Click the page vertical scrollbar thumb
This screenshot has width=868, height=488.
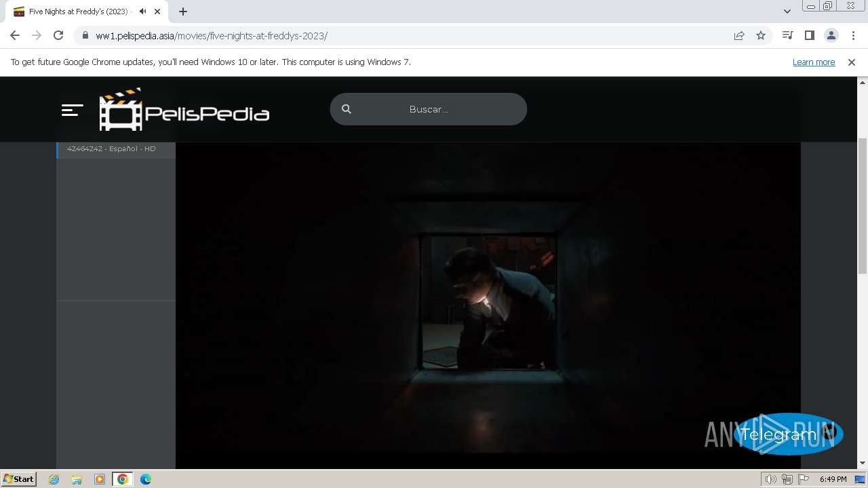tap(863, 205)
